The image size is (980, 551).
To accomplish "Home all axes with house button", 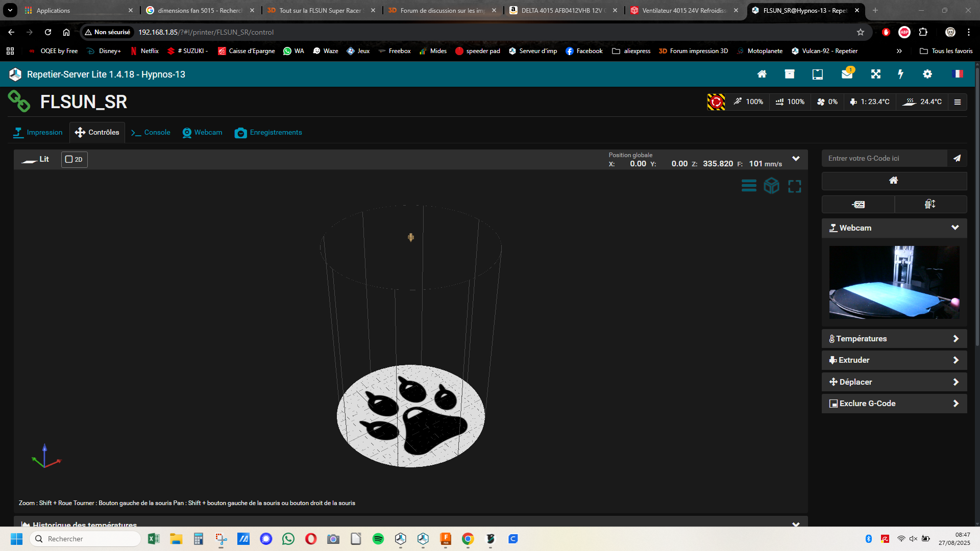I will (x=894, y=181).
